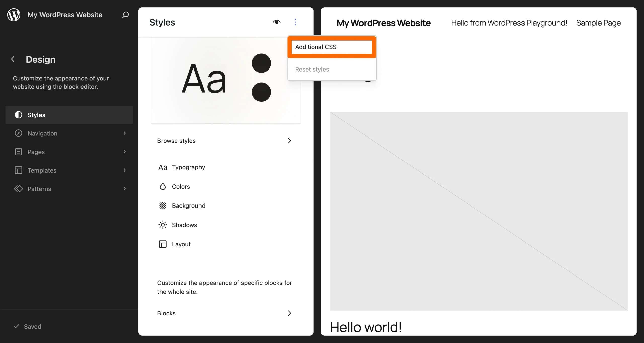Screen dimensions: 644x343
Task: Click the Aa style preview card
Action: [226, 81]
